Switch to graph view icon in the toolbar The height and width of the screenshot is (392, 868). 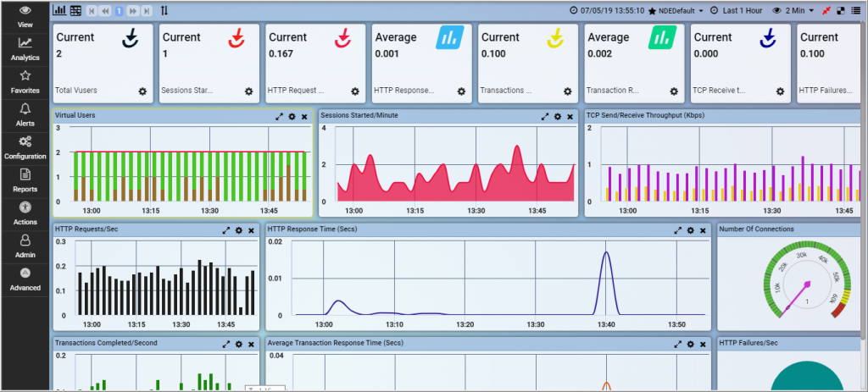[x=59, y=10]
